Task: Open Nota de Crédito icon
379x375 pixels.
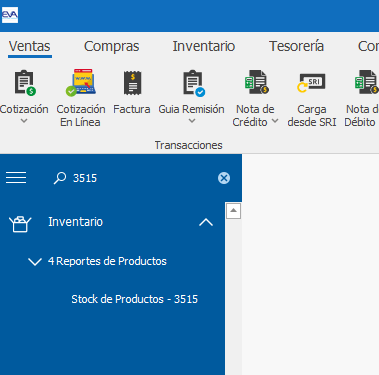Action: coord(257,82)
